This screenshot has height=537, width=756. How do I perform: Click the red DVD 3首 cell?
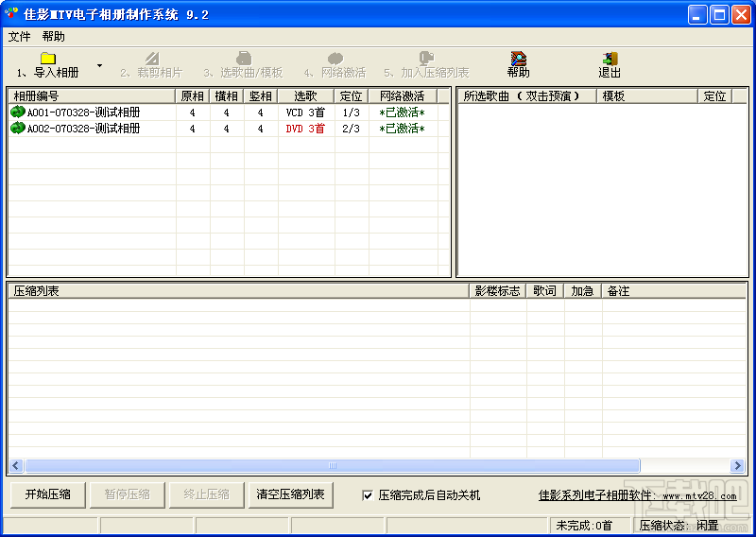click(305, 129)
